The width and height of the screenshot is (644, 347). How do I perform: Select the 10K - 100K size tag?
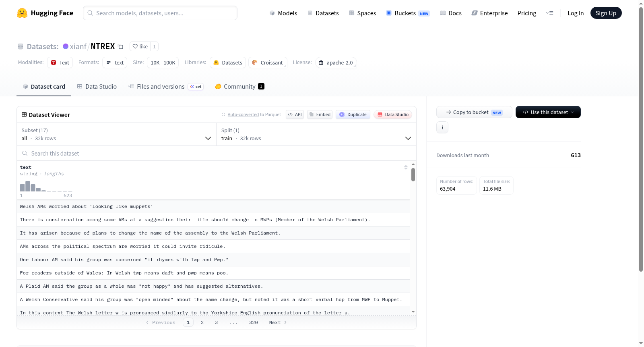163,62
